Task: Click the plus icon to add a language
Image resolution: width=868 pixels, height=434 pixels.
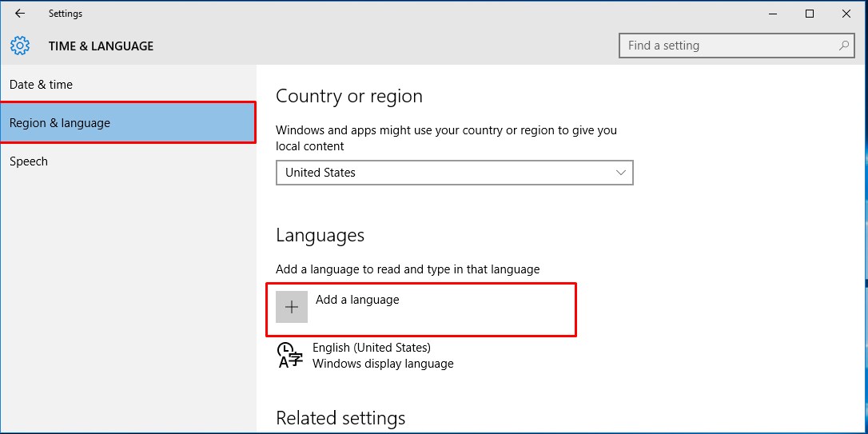Action: pos(292,307)
